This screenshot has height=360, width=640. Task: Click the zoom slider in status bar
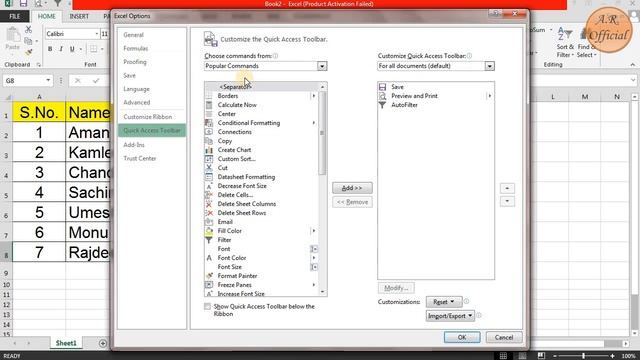(584, 356)
